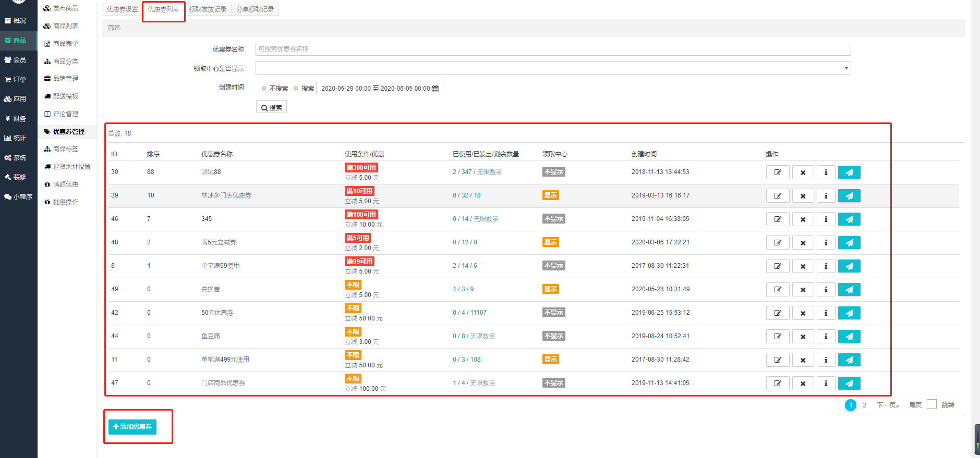Viewport: 980px width, 458px height.
Task: Open 订单 in main sidebar
Action: pyautogui.click(x=19, y=80)
